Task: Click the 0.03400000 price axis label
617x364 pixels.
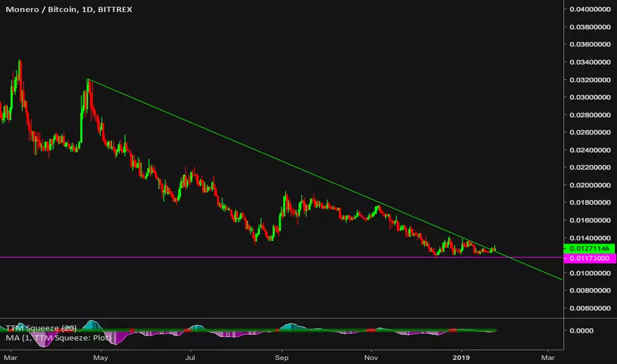Action: (590, 62)
